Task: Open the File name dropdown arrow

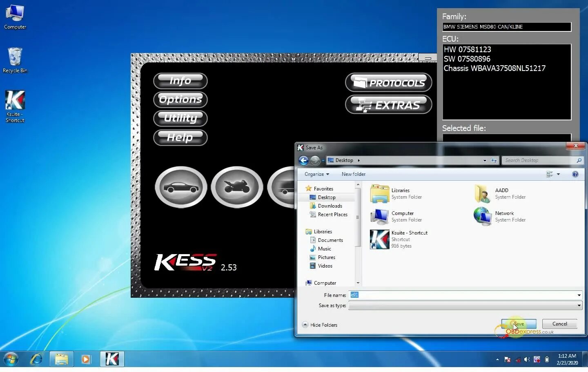Action: coord(579,295)
